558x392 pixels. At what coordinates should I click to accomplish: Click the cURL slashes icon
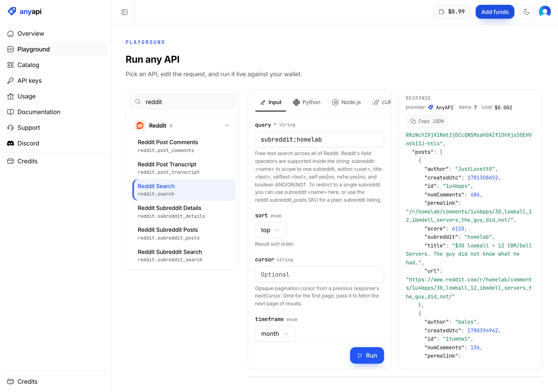coord(376,102)
